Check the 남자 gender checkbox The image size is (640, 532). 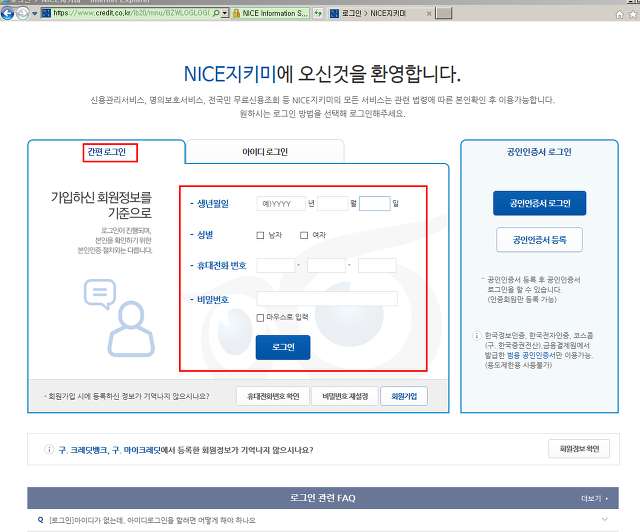[260, 235]
